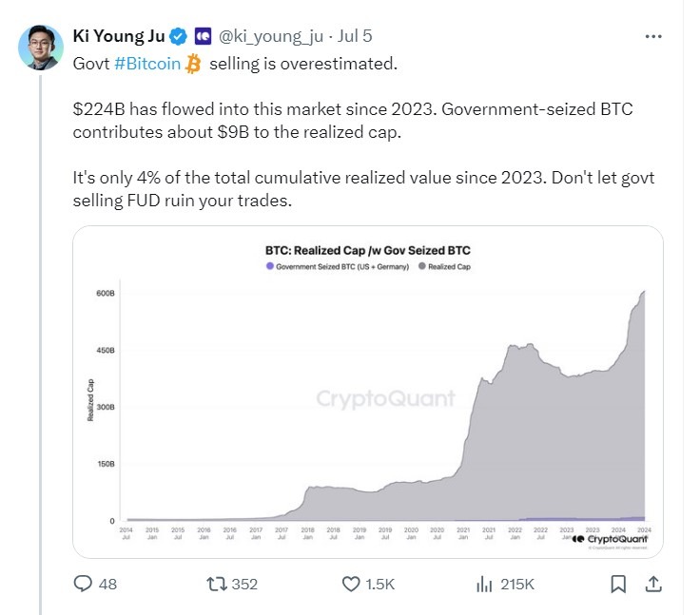This screenshot has width=700, height=615.
Task: Bookmark this tweet
Action: click(x=618, y=584)
